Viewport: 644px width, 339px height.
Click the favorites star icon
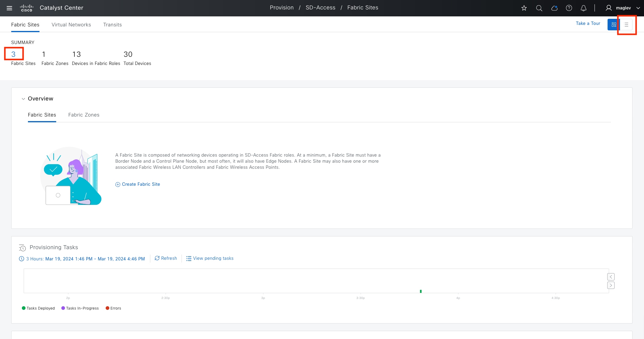click(524, 8)
